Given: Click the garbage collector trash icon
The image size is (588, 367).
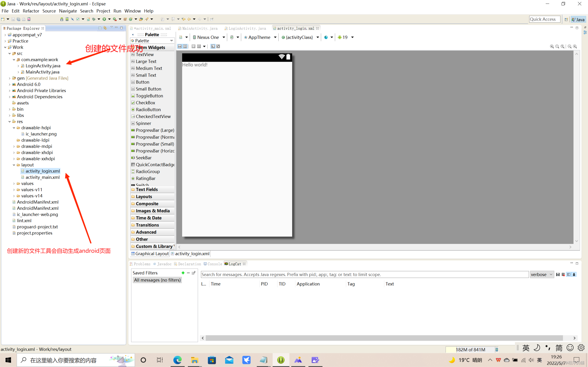Looking at the screenshot, I should 497,350.
